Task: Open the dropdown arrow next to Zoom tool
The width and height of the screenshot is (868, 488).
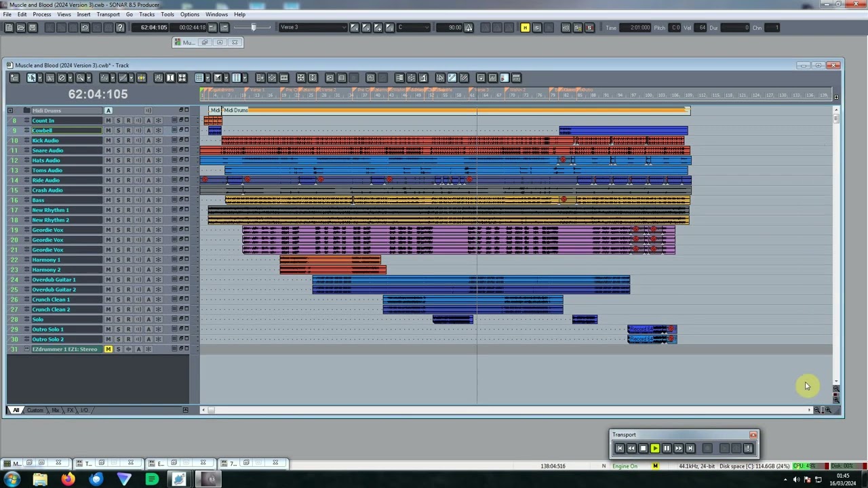Action: (88, 78)
